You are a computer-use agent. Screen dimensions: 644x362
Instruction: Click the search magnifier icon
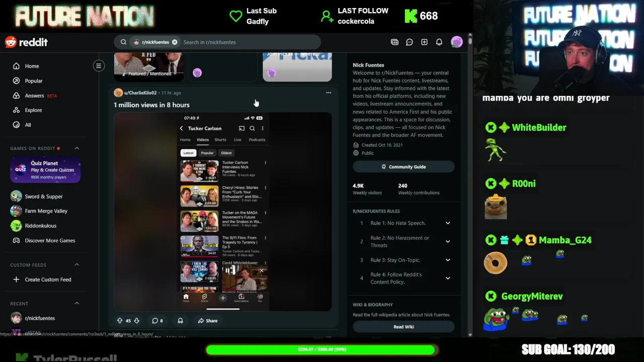click(x=123, y=42)
